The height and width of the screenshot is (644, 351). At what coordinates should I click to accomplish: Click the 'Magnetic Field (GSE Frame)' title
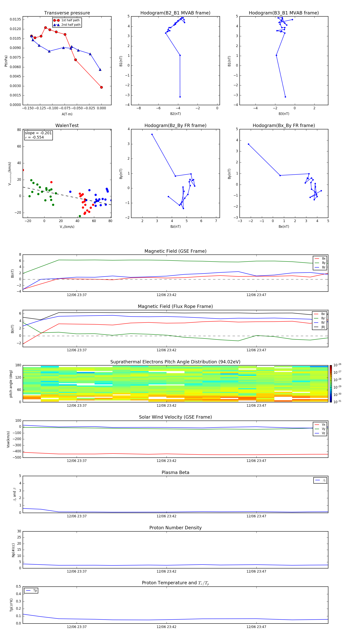175,251
